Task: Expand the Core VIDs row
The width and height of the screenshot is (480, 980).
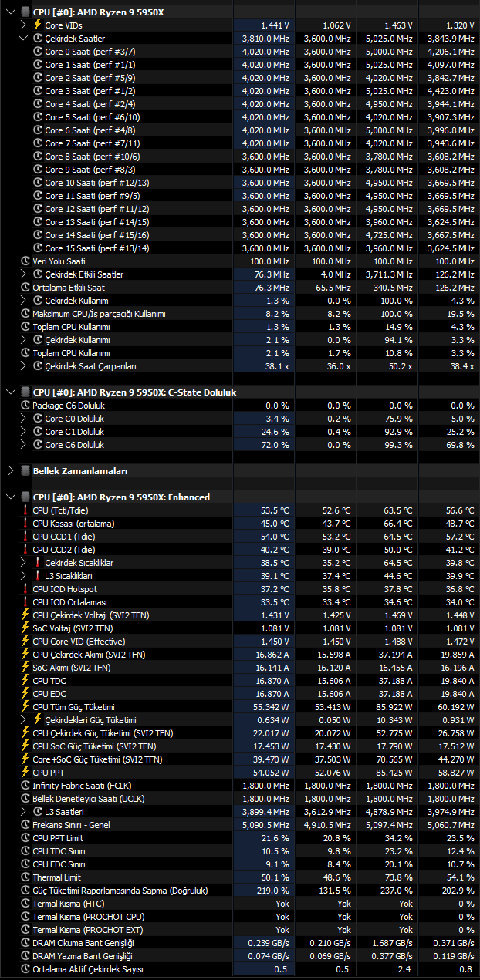Action: tap(24, 25)
